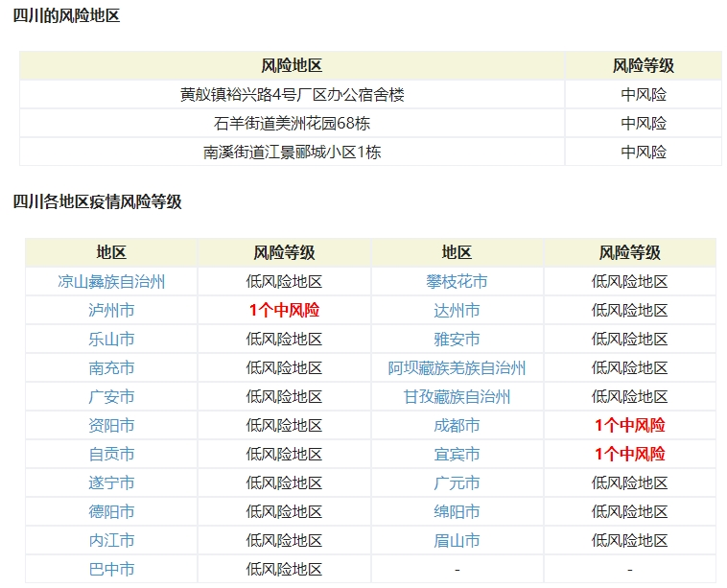The width and height of the screenshot is (727, 588).
Task: Select the 雅安市 link
Action: click(x=457, y=340)
